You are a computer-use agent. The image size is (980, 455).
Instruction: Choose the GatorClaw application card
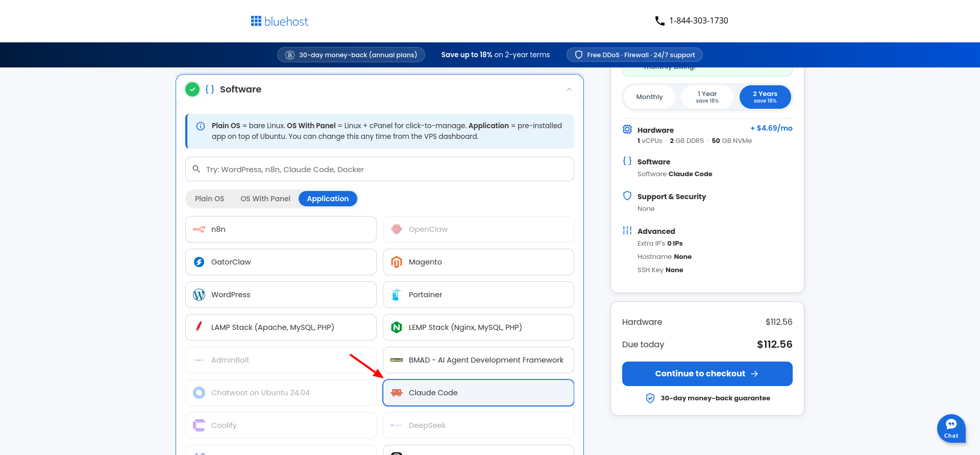(281, 262)
